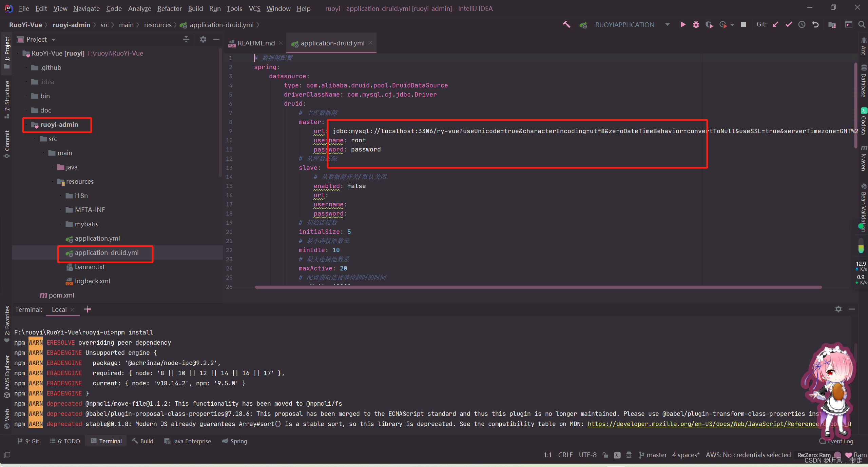Toggle the AWS Explorer tool window

pyautogui.click(x=7, y=376)
